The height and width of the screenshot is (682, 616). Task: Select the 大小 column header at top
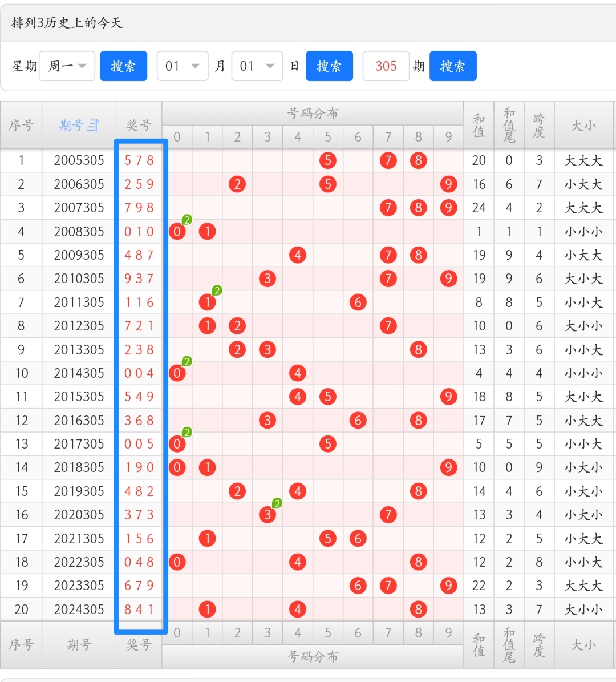pos(583,125)
